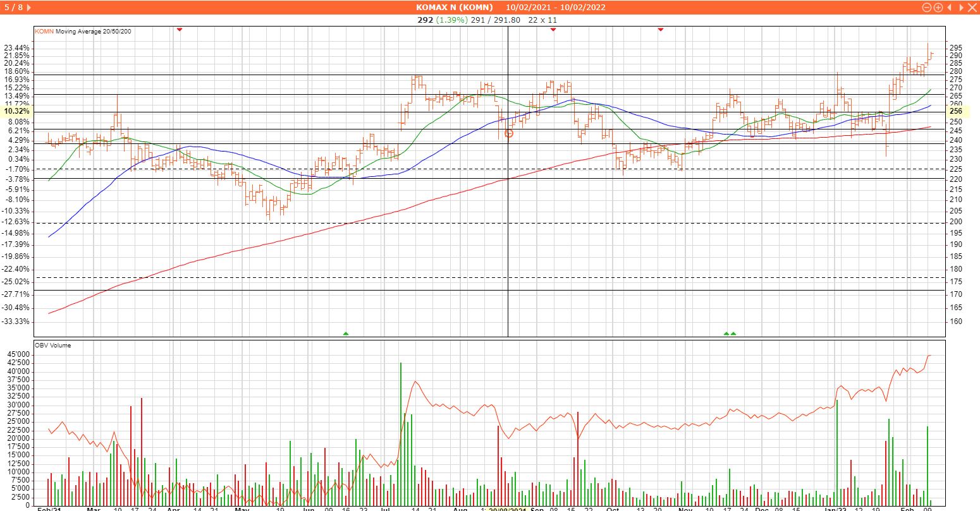Click the red triangle marker near April
Screen dimensions: 980x511
point(180,30)
